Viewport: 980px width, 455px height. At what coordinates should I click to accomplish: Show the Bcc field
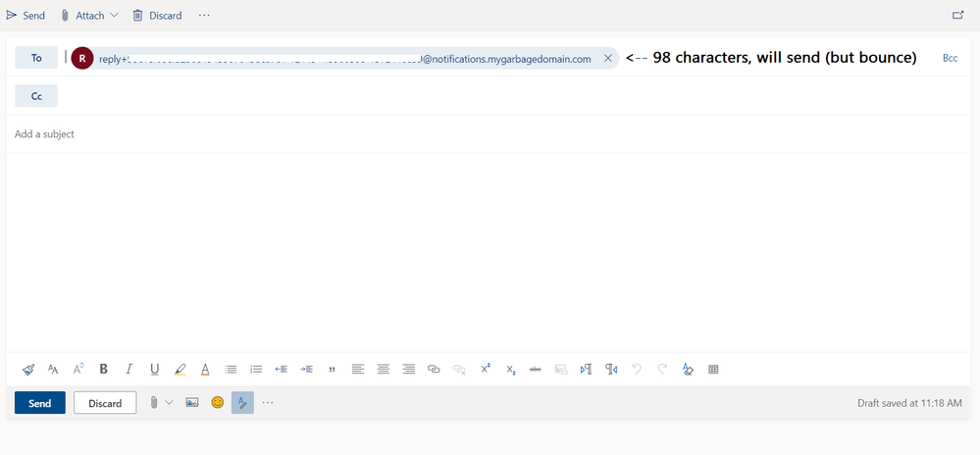[950, 59]
